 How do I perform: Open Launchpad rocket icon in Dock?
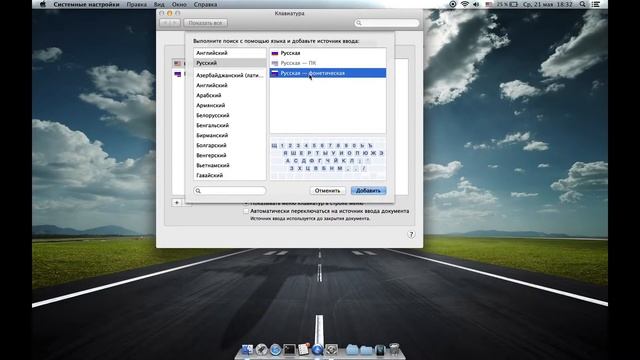261,350
